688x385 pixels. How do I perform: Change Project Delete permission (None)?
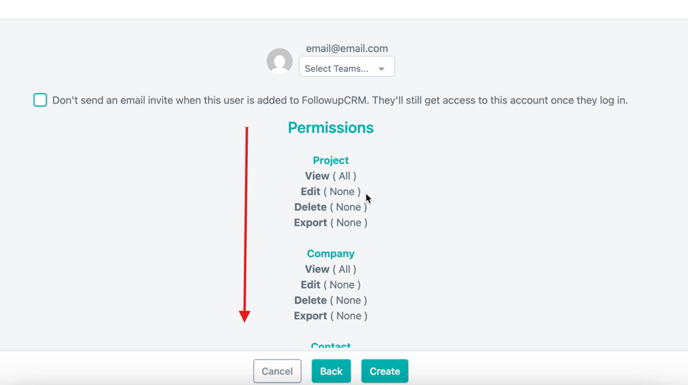[x=330, y=207]
